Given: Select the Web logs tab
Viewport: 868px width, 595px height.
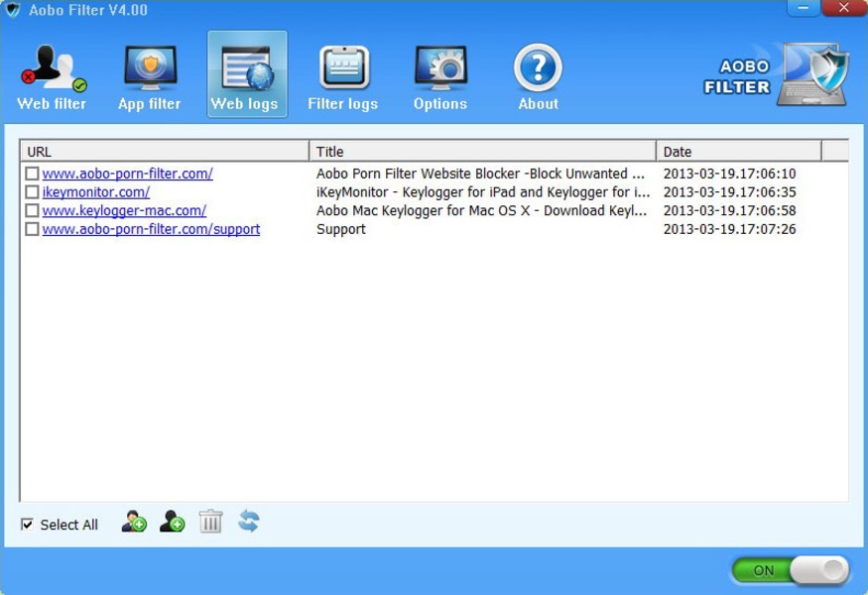Looking at the screenshot, I should point(246,77).
